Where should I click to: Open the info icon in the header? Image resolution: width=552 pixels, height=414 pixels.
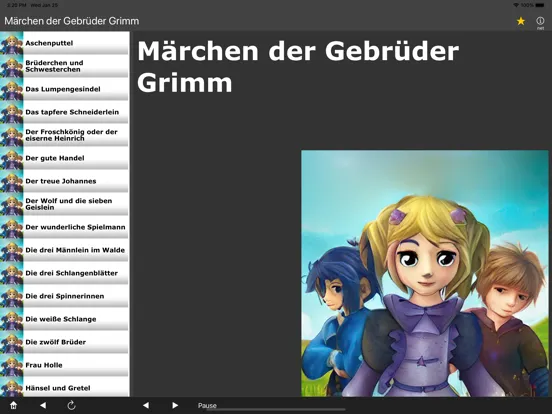tap(540, 21)
